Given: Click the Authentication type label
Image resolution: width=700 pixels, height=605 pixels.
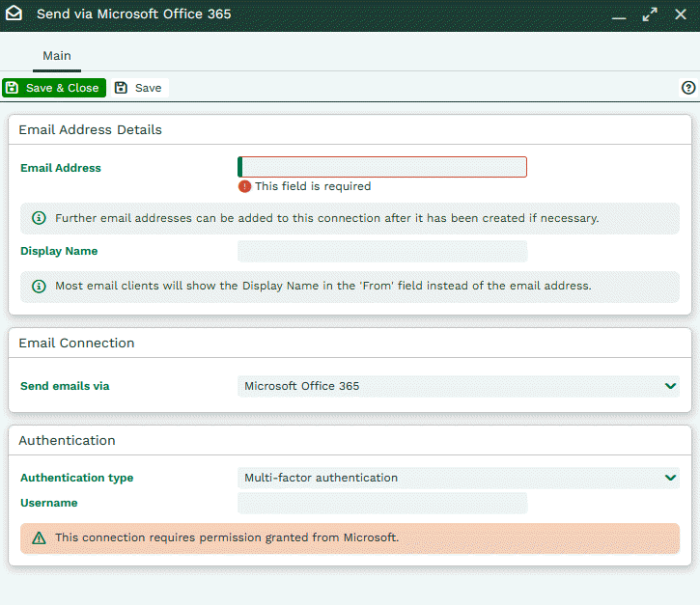Looking at the screenshot, I should (77, 478).
